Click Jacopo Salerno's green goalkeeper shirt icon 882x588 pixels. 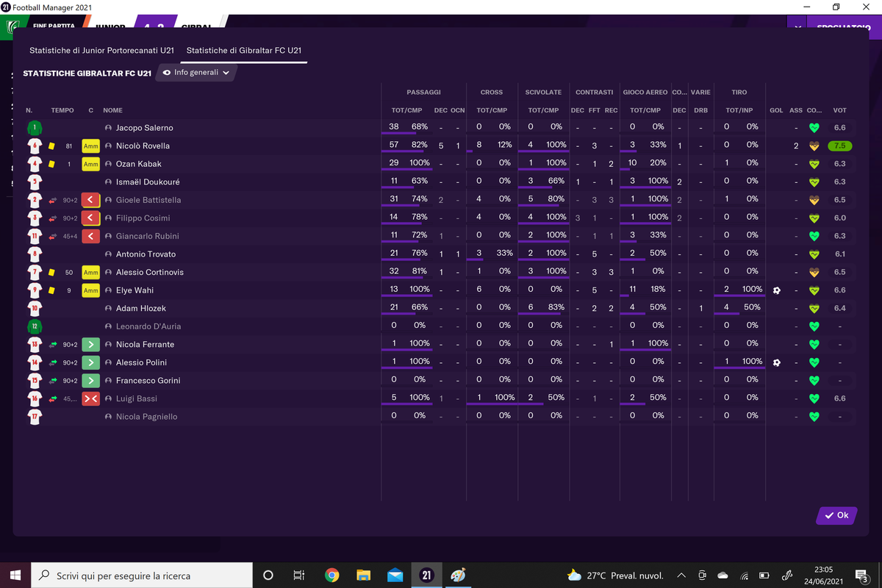34,128
